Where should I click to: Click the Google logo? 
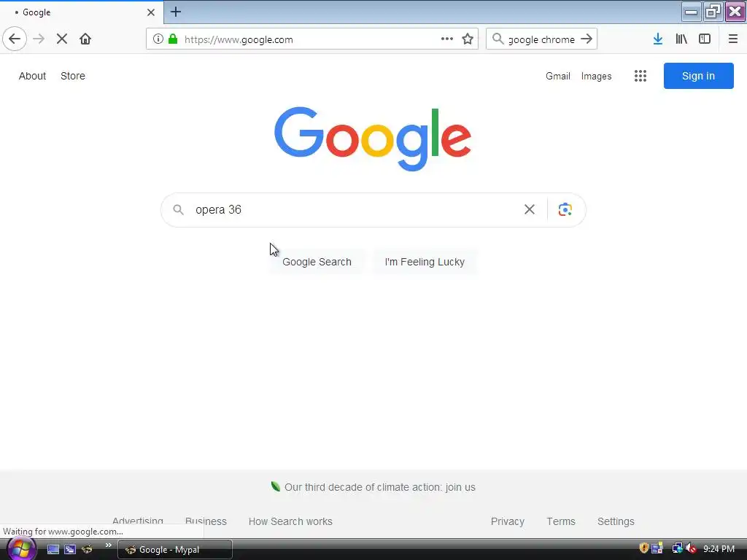pyautogui.click(x=373, y=139)
